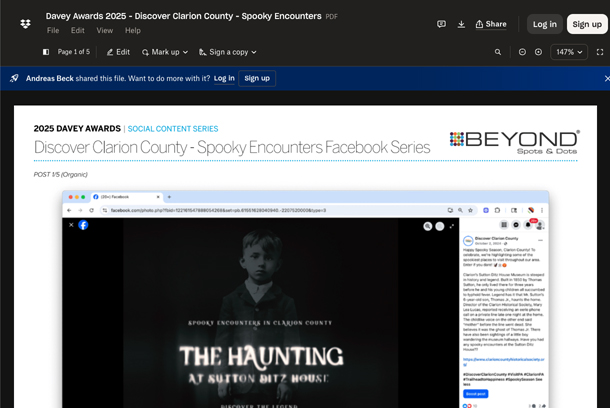Open the Edit menu

(x=77, y=30)
